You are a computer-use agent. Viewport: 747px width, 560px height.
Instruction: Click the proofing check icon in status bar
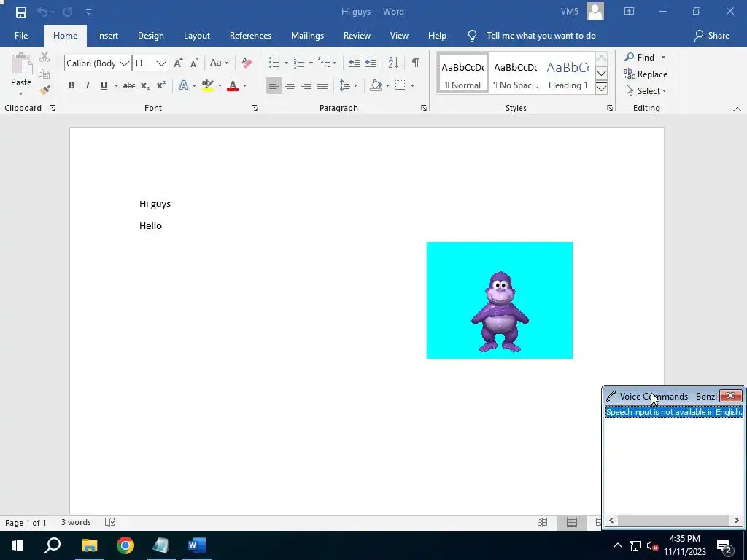tap(109, 522)
